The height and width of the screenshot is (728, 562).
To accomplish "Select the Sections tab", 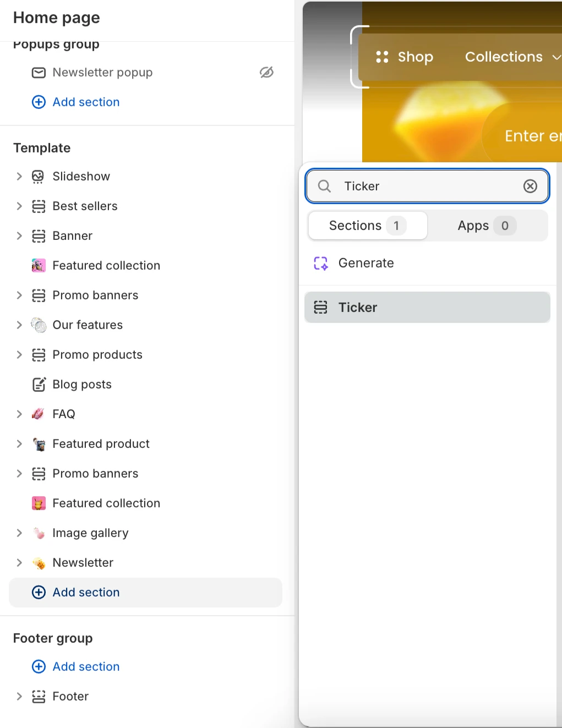I will click(368, 226).
